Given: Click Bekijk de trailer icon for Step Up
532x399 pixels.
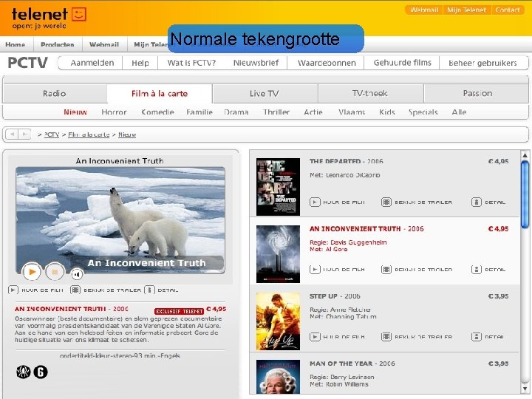Looking at the screenshot, I should [386, 337].
